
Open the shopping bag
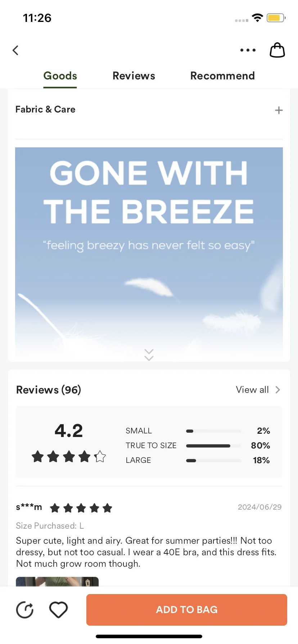277,50
